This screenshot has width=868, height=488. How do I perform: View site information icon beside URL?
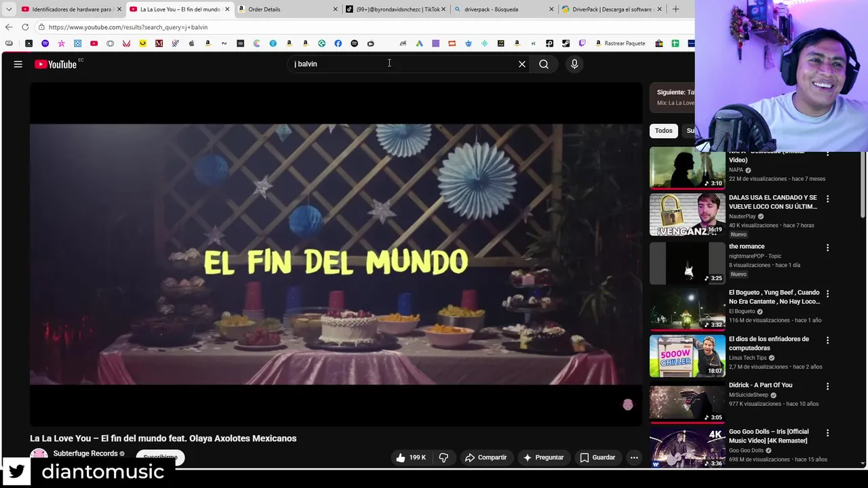41,27
